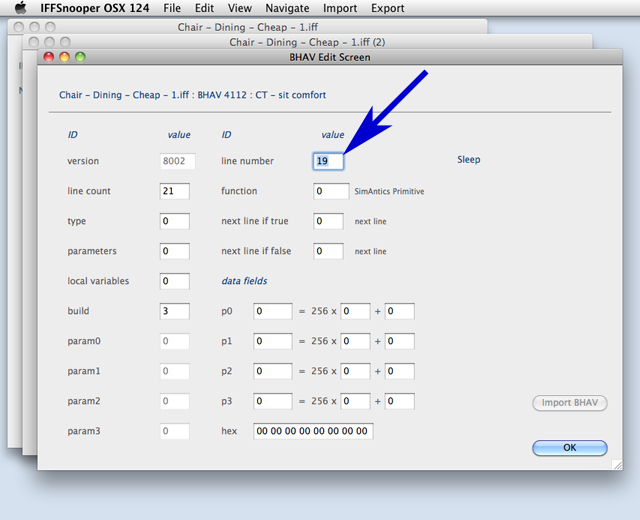Image resolution: width=640 pixels, height=520 pixels.
Task: Open the Edit menu
Action: pyautogui.click(x=206, y=8)
